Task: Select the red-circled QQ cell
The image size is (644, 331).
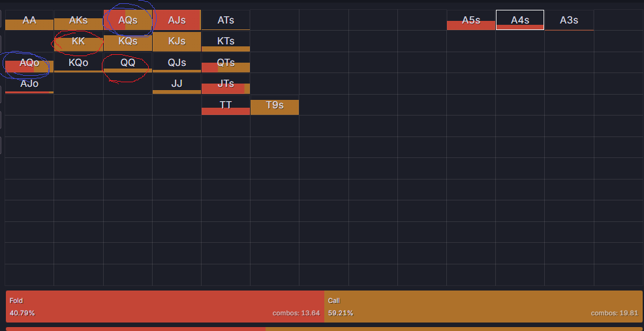Action: pyautogui.click(x=128, y=63)
